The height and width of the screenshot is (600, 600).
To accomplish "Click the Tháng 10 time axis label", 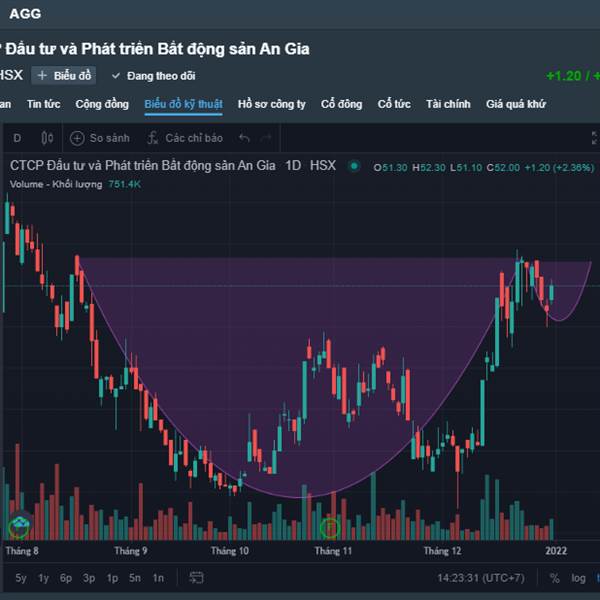I will click(x=230, y=551).
